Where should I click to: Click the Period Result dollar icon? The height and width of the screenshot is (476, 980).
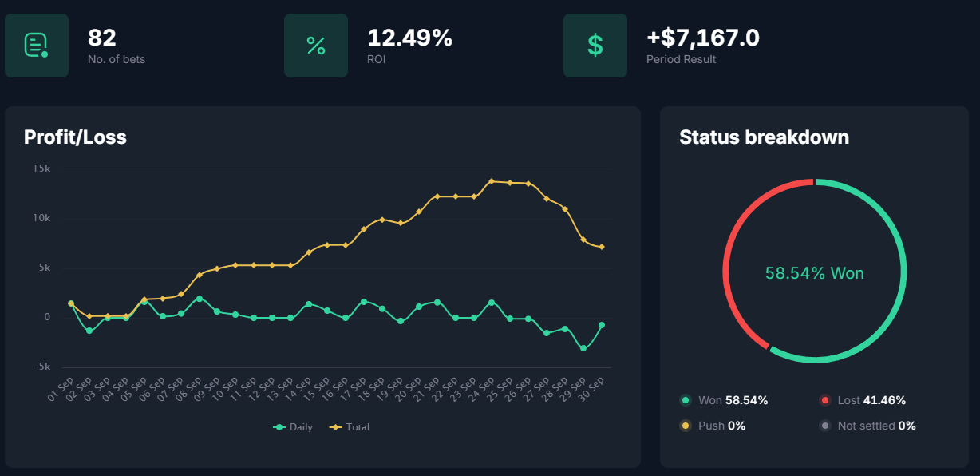click(x=595, y=46)
